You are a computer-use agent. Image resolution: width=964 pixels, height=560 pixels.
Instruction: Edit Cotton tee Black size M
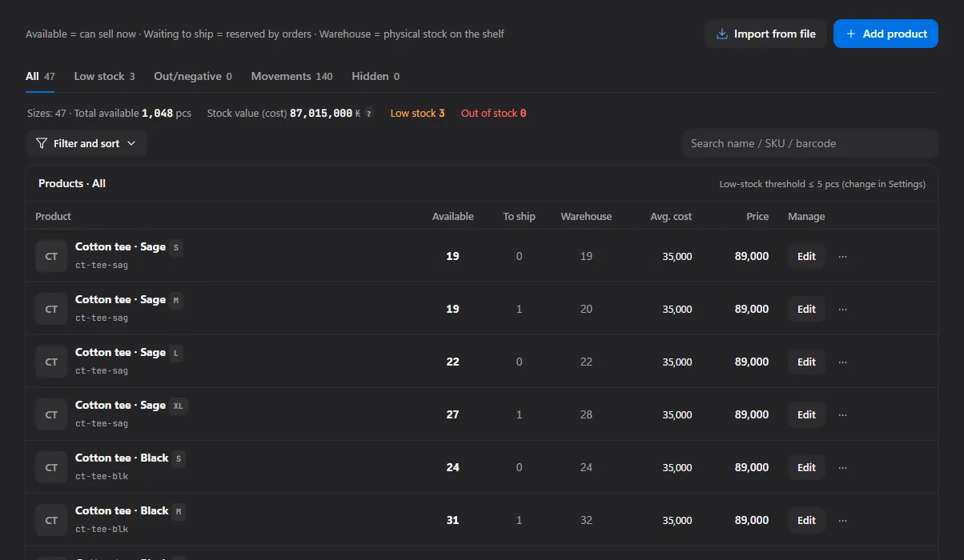click(x=806, y=520)
